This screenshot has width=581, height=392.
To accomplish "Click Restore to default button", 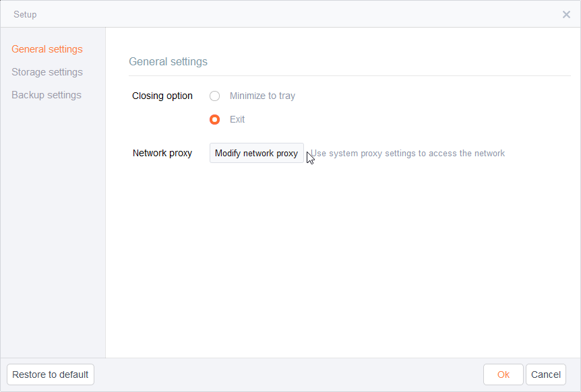I will coord(51,374).
